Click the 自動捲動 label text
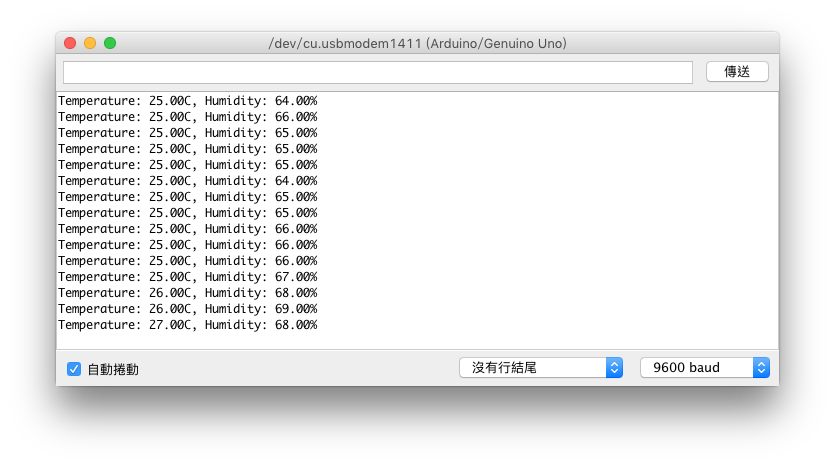This screenshot has height=466, width=835. (x=113, y=369)
